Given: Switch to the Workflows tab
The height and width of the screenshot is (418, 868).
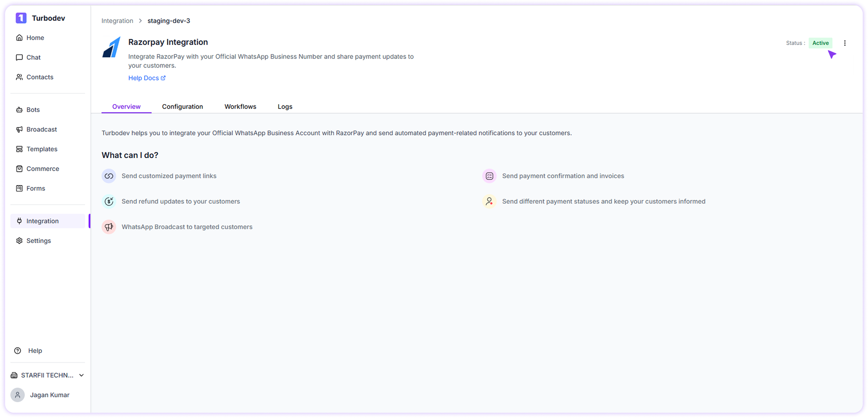Looking at the screenshot, I should (240, 106).
